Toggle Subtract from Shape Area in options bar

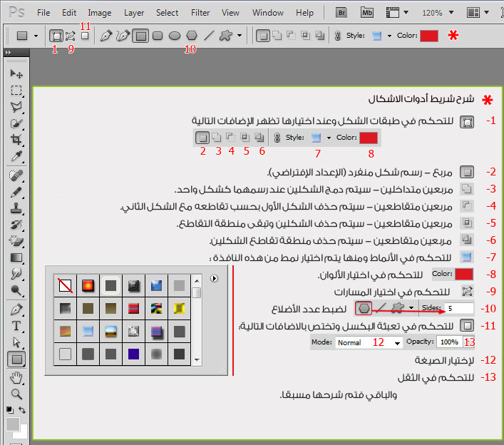(292, 36)
